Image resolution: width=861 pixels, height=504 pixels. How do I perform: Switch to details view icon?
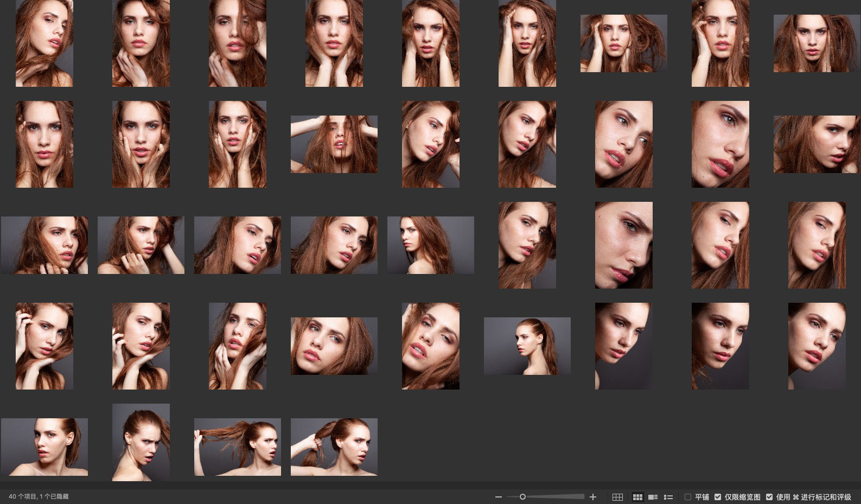(653, 497)
